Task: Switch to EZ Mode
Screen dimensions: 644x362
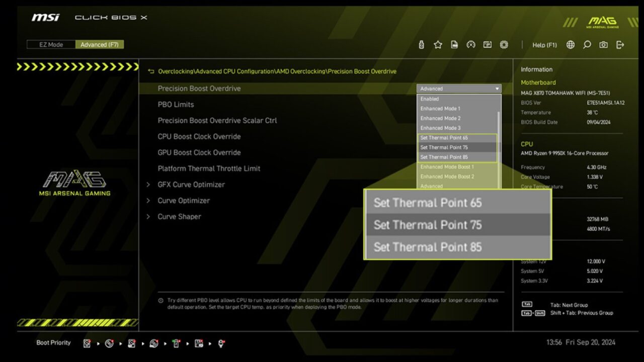Action: 51,45
